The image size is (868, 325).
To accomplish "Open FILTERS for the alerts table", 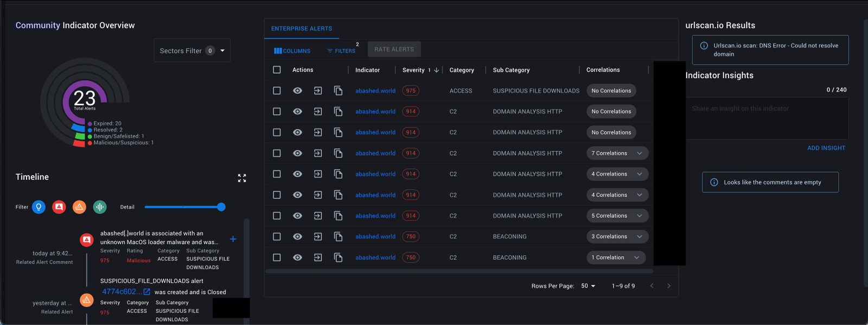I will 341,51.
